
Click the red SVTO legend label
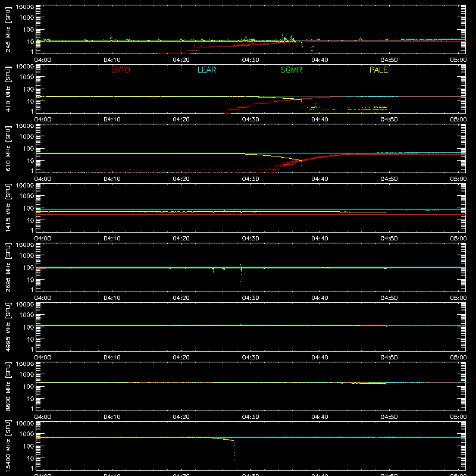[121, 70]
